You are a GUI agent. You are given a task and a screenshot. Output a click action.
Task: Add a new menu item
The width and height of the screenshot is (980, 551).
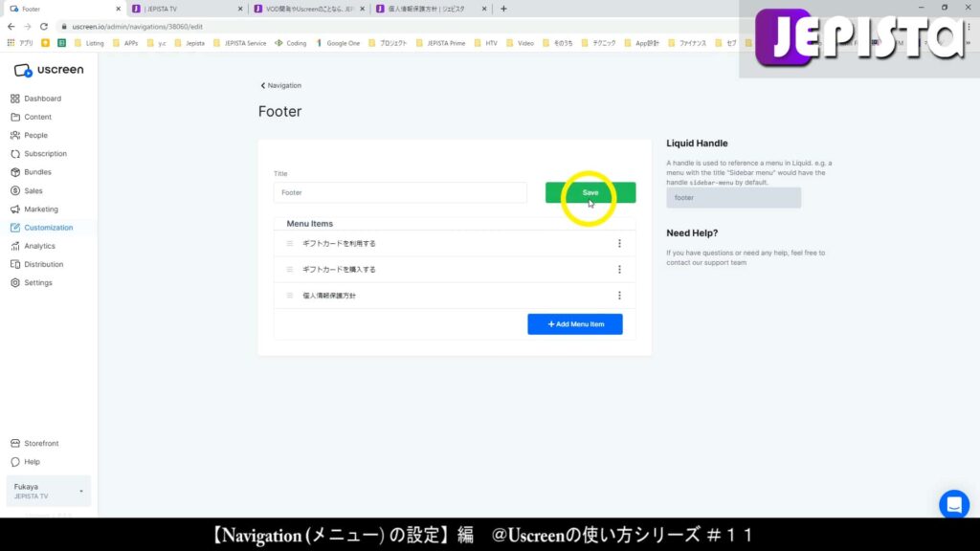coord(574,323)
